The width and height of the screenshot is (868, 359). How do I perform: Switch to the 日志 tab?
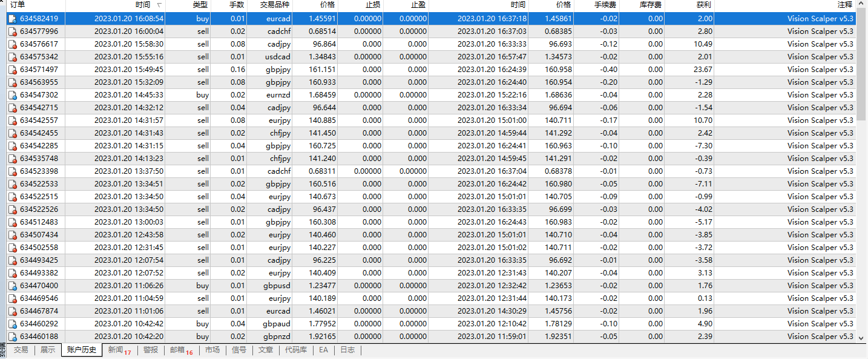347,350
